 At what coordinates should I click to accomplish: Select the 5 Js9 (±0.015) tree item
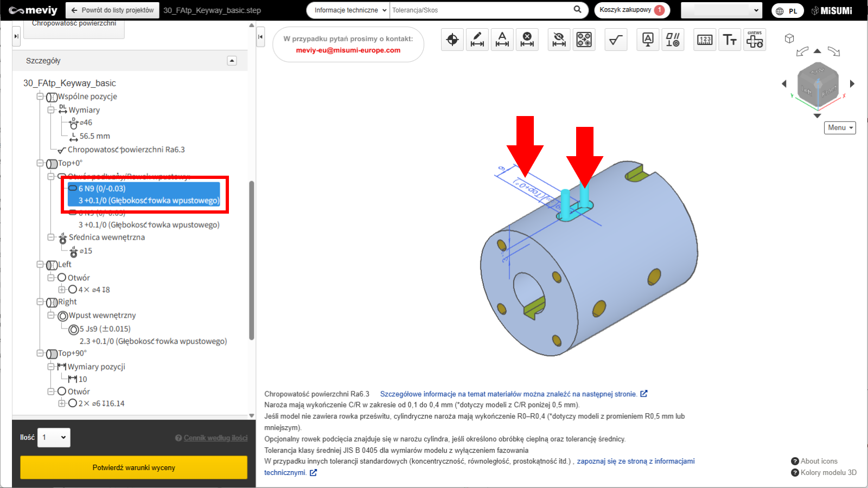[x=105, y=329]
